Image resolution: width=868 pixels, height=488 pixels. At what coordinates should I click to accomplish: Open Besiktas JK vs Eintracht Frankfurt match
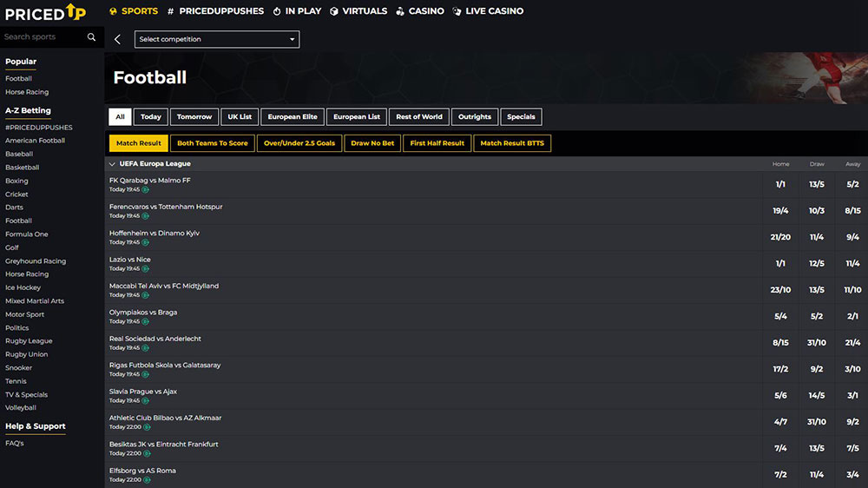click(x=163, y=445)
